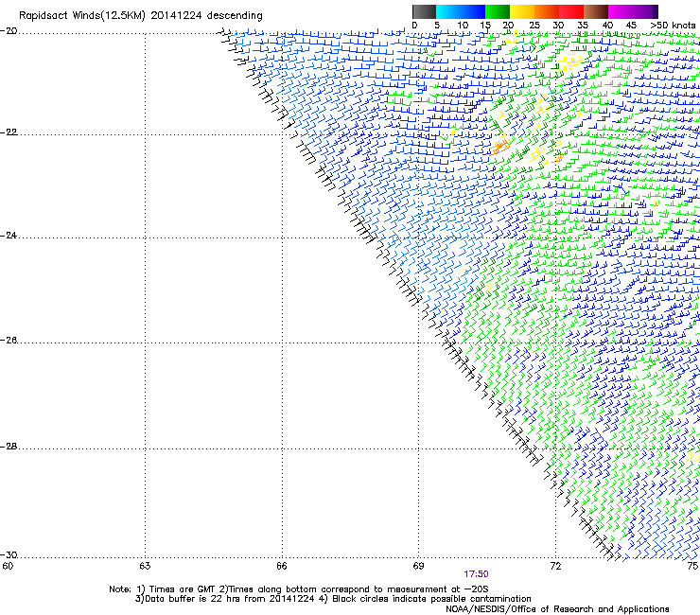Click the 'Times are GMT' note
This screenshot has width=700, height=615.
click(183, 589)
